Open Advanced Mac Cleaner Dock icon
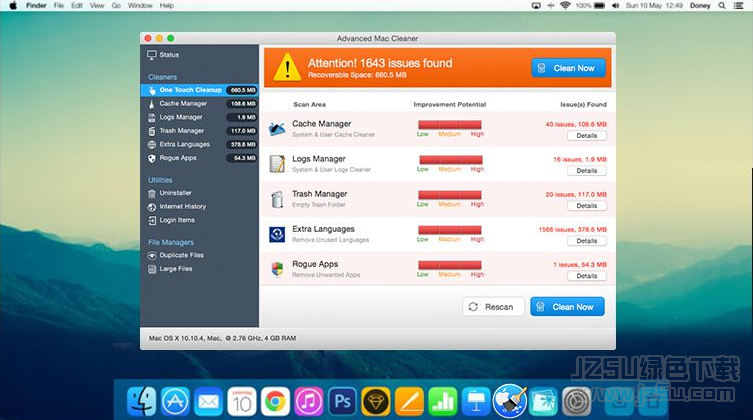 click(510, 400)
